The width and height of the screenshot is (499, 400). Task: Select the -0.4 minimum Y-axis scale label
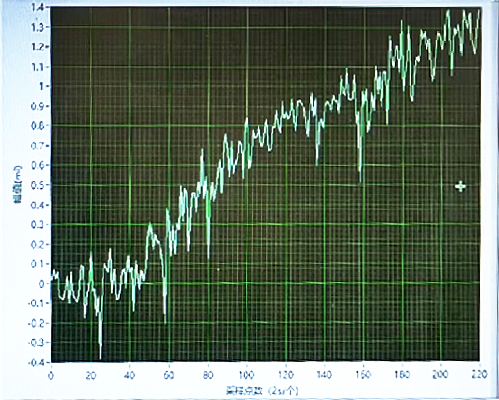coord(36,362)
